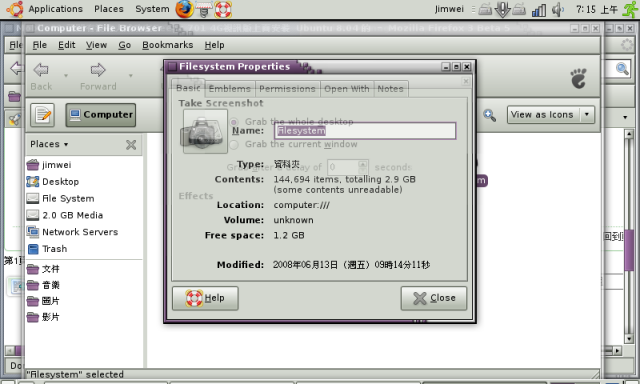Open the Go menu
Screen dimensions: 640x384
pyautogui.click(x=124, y=45)
